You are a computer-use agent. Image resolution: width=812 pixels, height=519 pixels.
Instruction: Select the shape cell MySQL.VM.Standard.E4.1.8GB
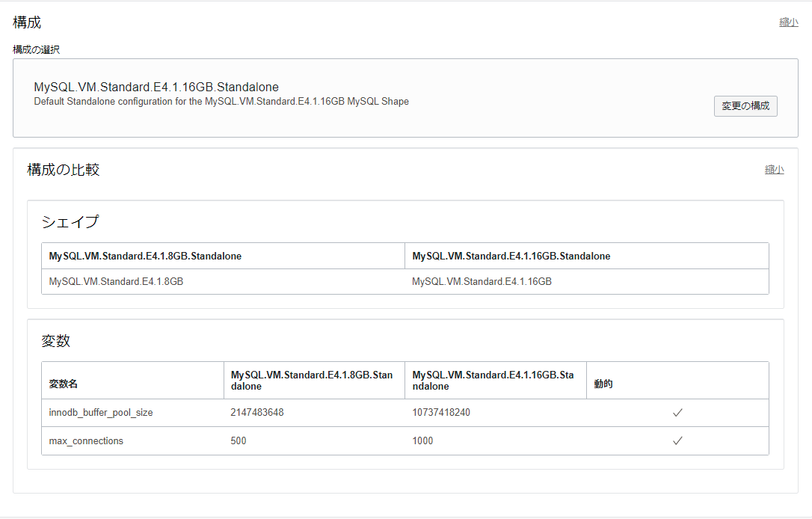(x=116, y=282)
